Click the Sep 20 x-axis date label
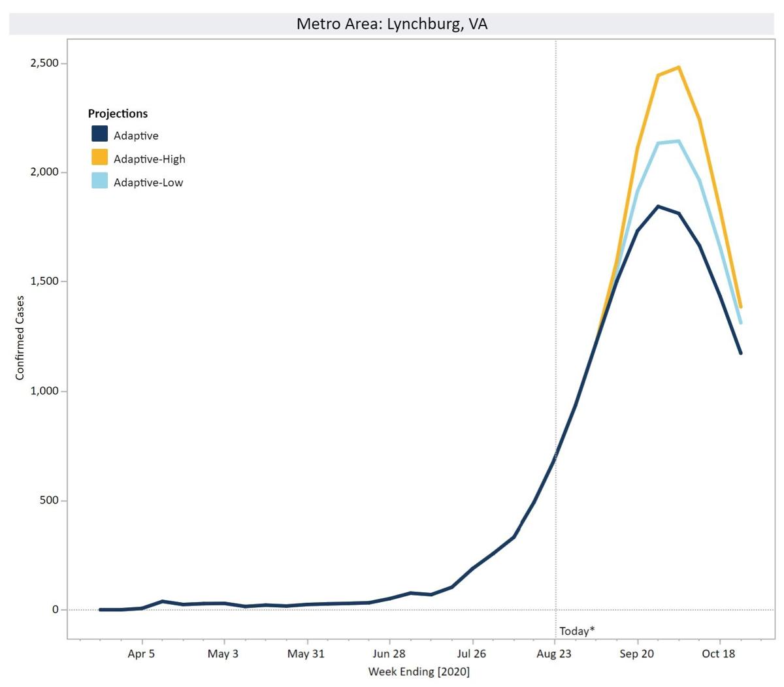Viewport: 784px width, 687px height. (x=637, y=654)
